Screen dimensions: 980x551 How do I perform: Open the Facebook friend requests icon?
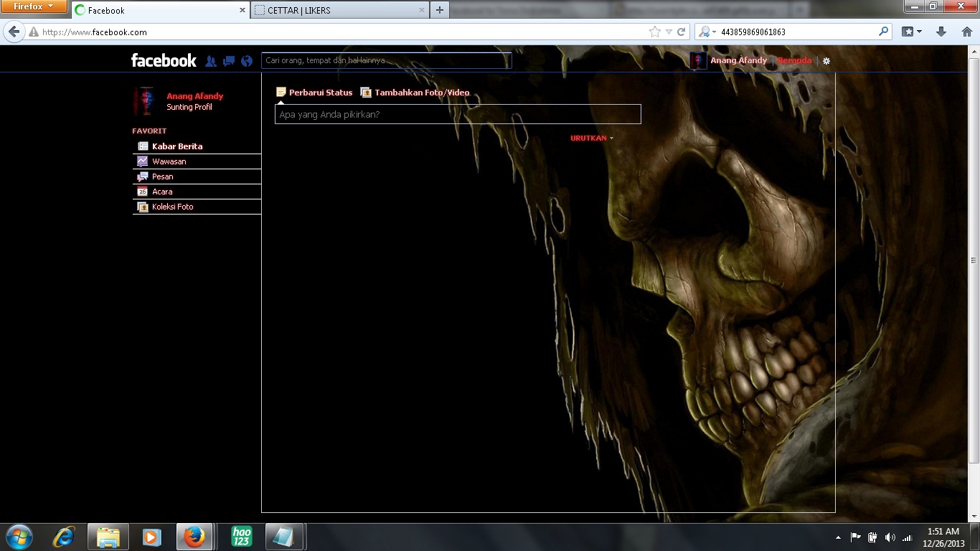click(x=211, y=61)
